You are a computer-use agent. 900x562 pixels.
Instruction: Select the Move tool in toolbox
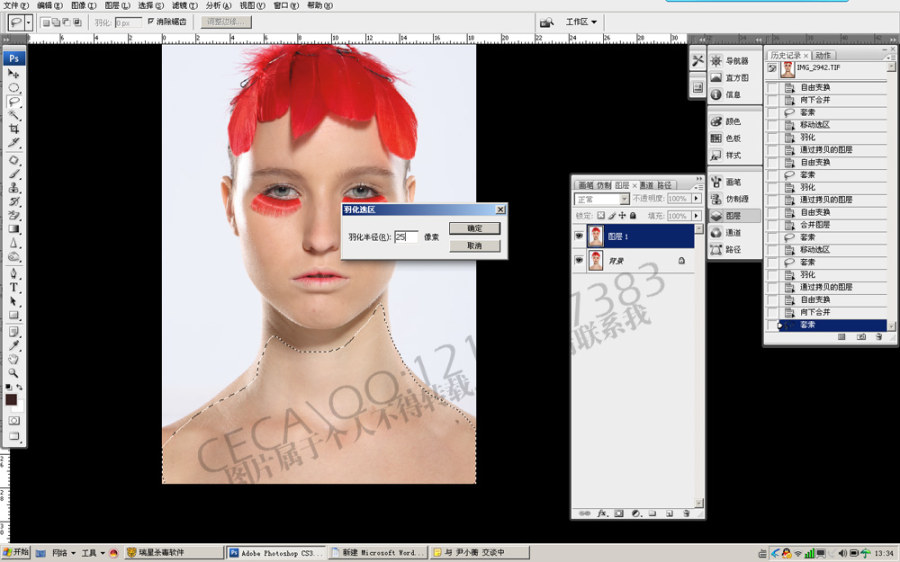pyautogui.click(x=14, y=73)
